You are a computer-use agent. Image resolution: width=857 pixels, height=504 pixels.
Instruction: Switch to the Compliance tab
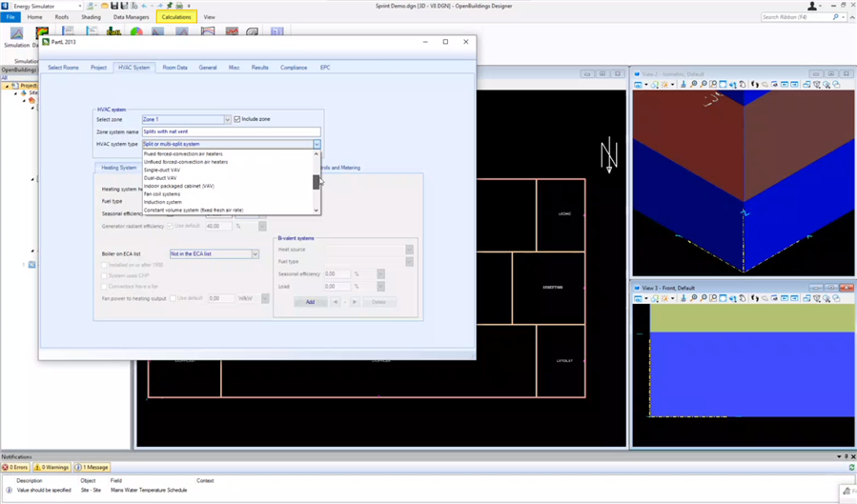point(294,68)
